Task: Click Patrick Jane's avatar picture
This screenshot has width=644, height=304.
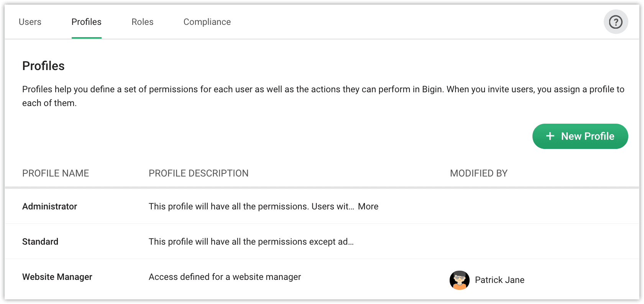Action: coord(459,280)
